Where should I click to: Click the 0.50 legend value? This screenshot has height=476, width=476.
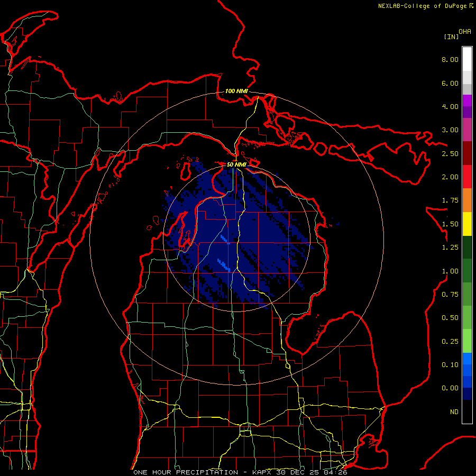pos(450,318)
